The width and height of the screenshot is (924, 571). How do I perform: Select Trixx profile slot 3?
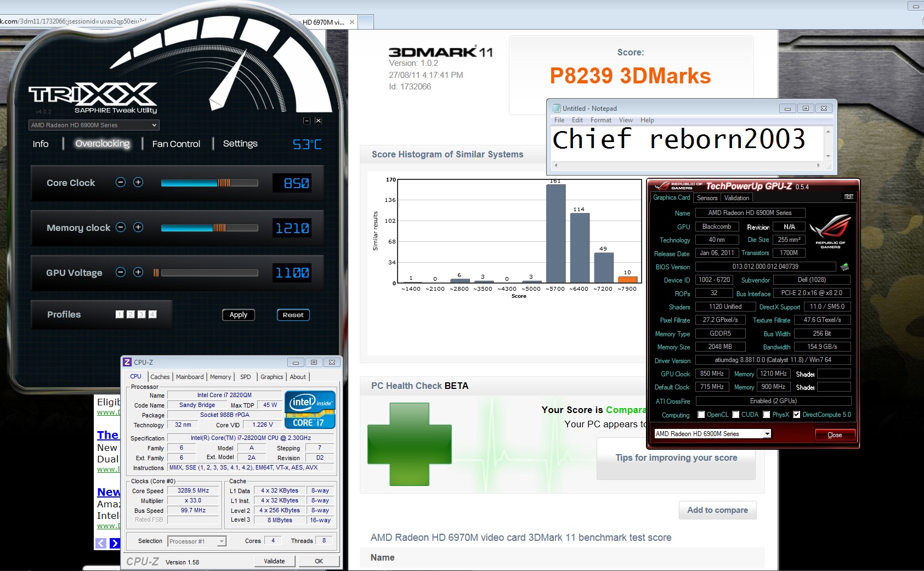[141, 314]
